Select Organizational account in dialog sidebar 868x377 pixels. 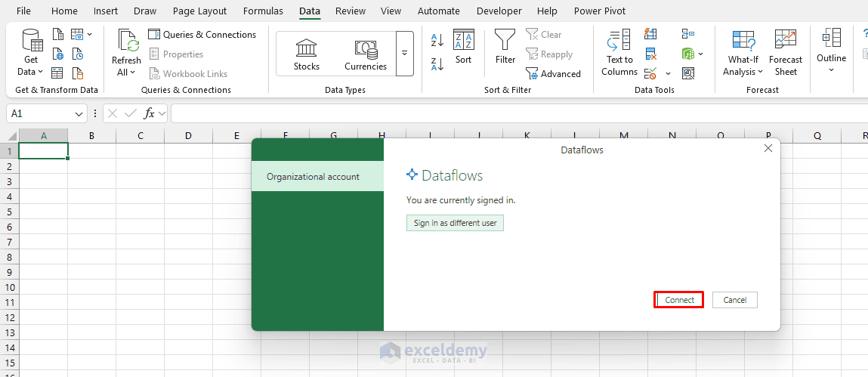(x=317, y=177)
